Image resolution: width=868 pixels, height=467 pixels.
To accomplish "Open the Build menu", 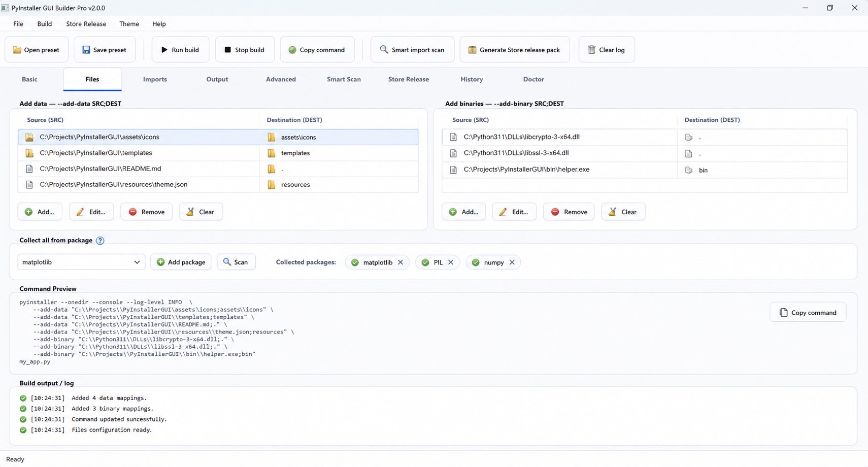I will [45, 24].
